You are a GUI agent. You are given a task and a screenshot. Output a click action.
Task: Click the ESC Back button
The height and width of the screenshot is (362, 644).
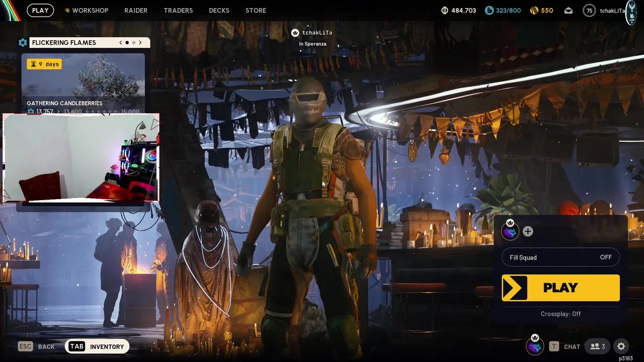pyautogui.click(x=36, y=346)
